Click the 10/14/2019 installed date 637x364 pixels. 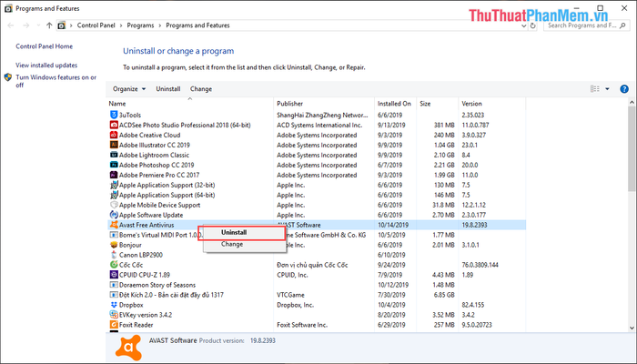coord(393,225)
